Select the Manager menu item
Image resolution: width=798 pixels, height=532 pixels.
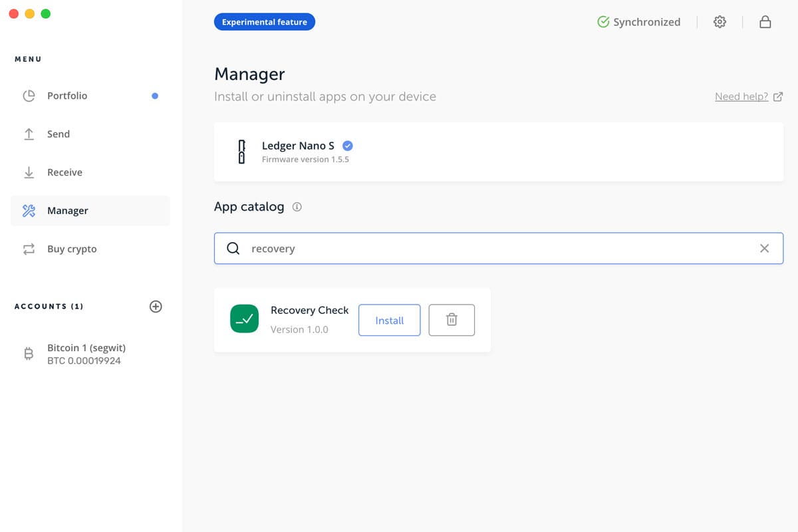tap(90, 211)
